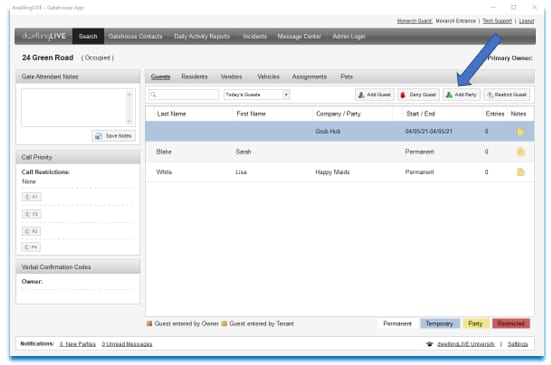Click the Deny Guest button

click(418, 94)
